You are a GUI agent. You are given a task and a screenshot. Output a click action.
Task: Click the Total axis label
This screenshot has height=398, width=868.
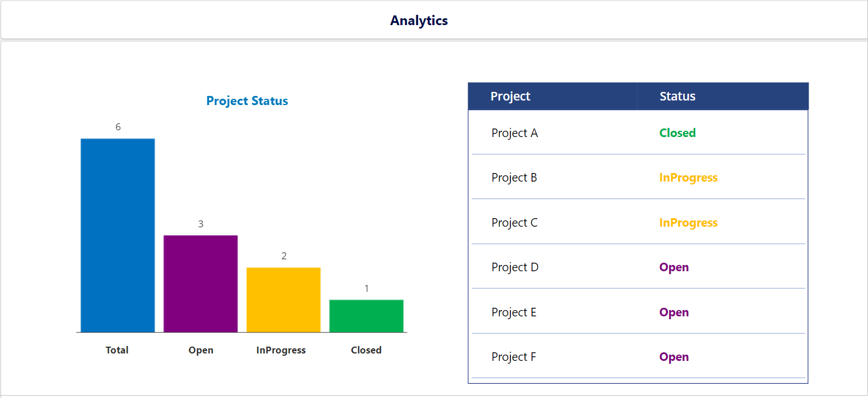point(117,350)
